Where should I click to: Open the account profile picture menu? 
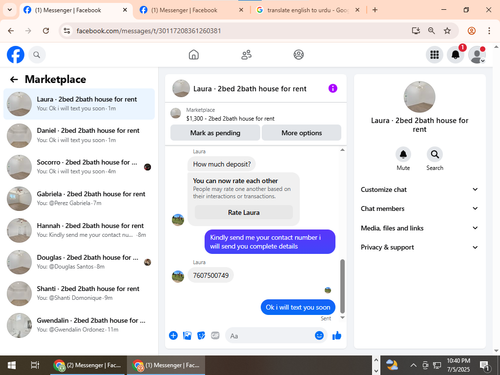[477, 54]
